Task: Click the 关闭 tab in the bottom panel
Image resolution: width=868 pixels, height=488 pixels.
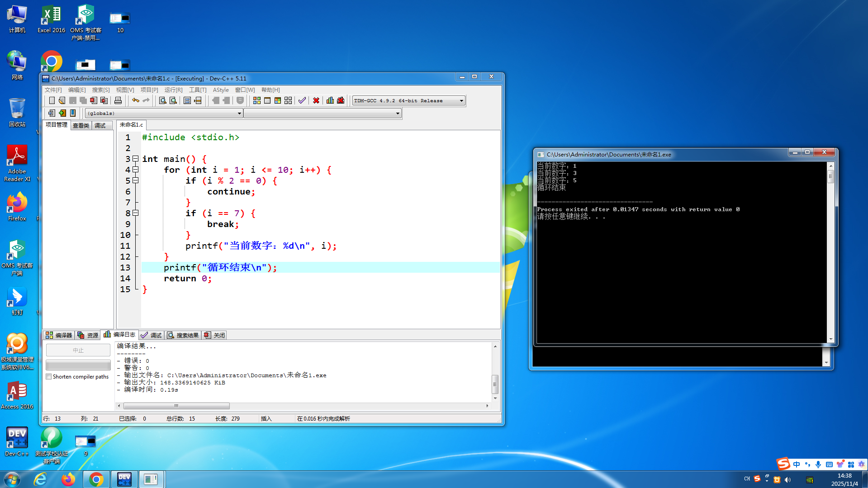Action: click(214, 335)
